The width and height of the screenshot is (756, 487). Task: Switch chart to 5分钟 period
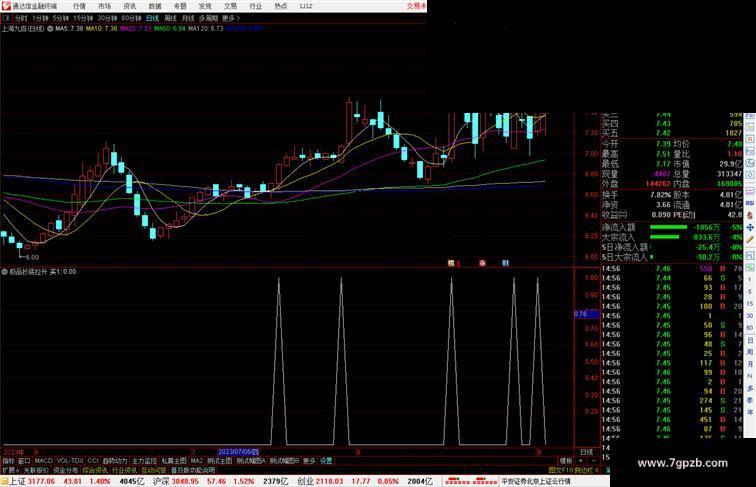61,18
